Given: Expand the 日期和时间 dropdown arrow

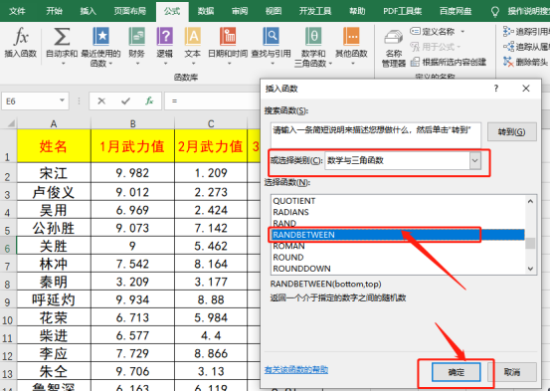Looking at the screenshot, I should coord(229,64).
